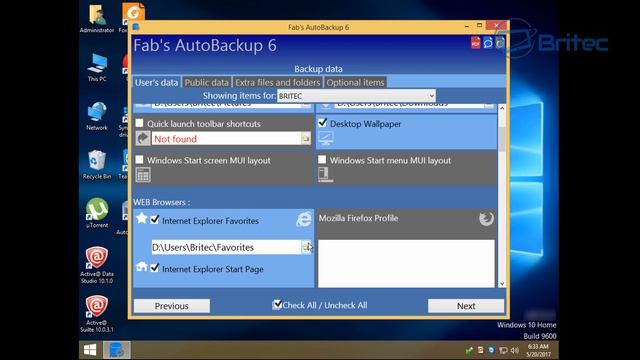Launch Active@ Data Studio 10.1.0 shortcut
Viewport: 640px width, 360px height.
coord(97,265)
